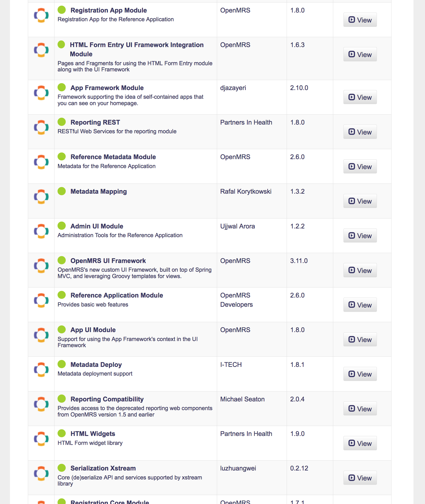Click the OpenMRS logo beside Serialization Xstream
The width and height of the screenshot is (425, 504).
point(41,473)
